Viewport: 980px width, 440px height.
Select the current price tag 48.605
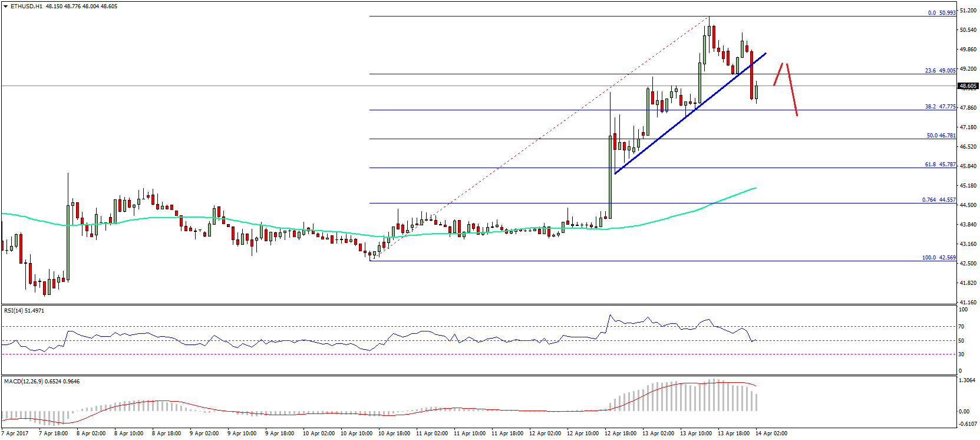[968, 86]
